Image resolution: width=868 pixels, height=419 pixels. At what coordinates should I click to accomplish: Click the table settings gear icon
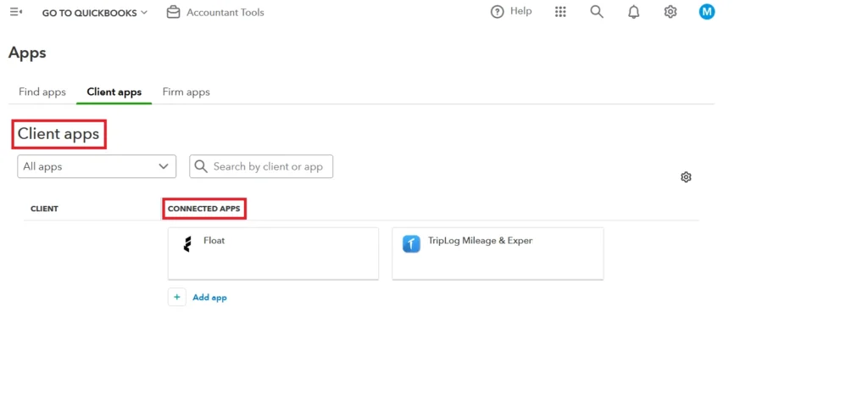click(x=687, y=177)
